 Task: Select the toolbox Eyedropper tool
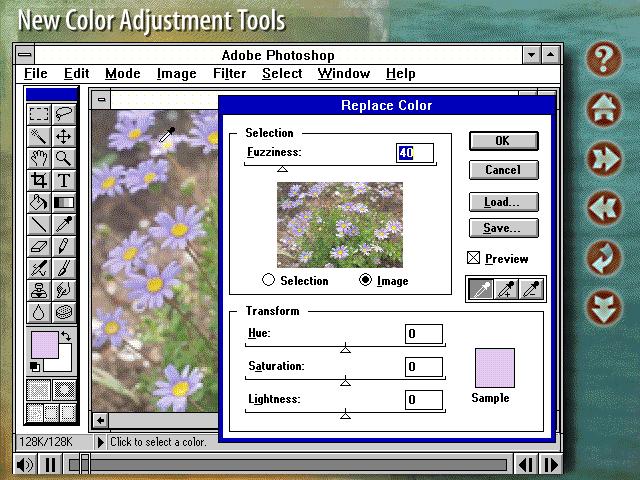[64, 224]
